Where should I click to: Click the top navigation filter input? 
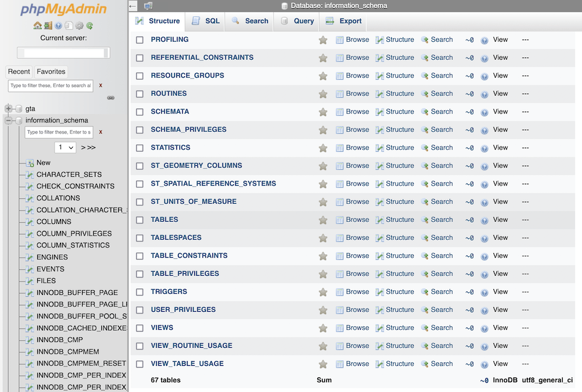coord(51,85)
